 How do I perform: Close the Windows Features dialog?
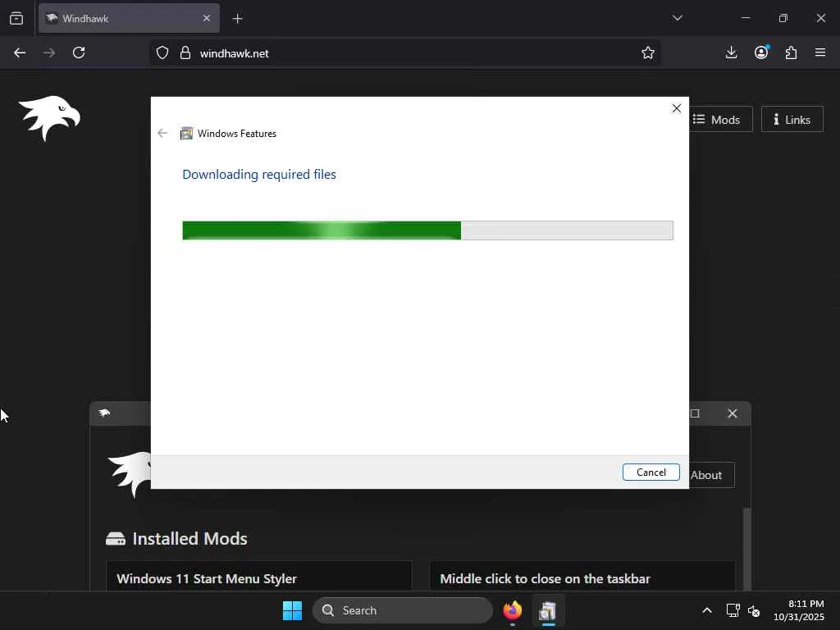677,109
